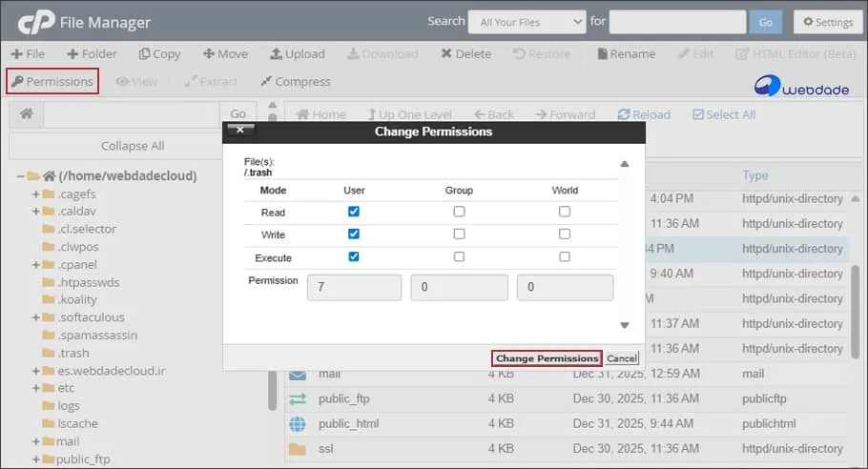
Task: Click the home icon beside path field
Action: pos(26,114)
